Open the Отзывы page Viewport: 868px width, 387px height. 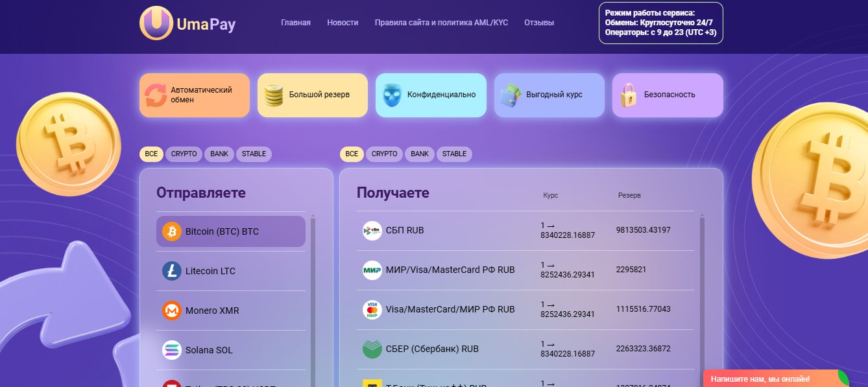(539, 23)
